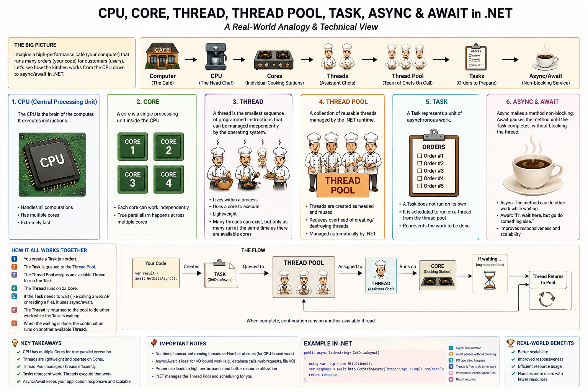Click the lightbulb icon beside Key Takeaways

click(15, 343)
